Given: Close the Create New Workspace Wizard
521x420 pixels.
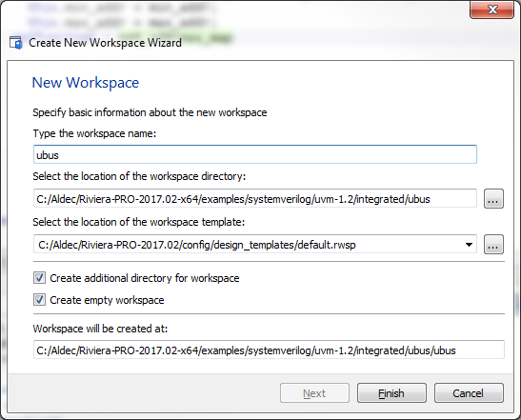Looking at the screenshot, I should (x=492, y=10).
